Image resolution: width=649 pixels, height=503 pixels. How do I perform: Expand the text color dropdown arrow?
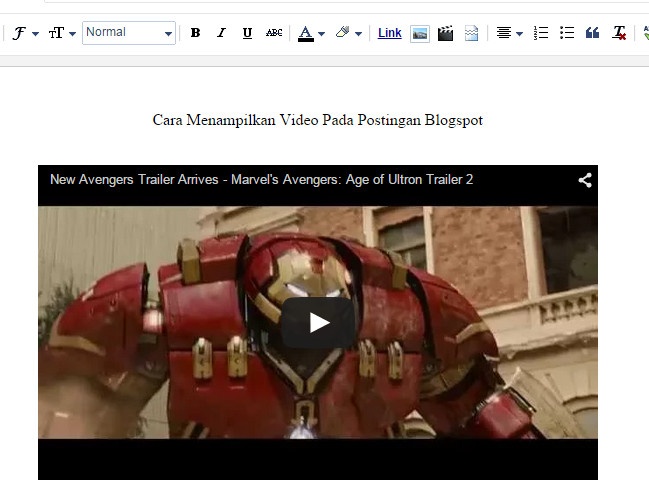(x=322, y=34)
